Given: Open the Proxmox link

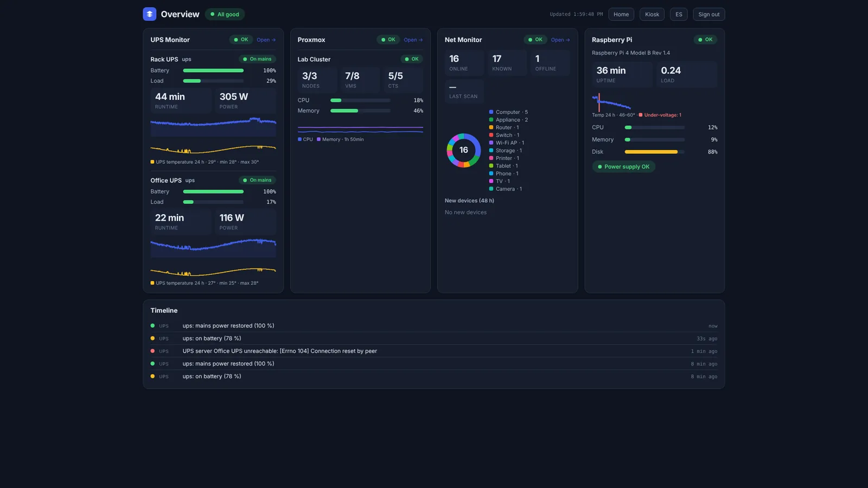Looking at the screenshot, I should point(413,40).
